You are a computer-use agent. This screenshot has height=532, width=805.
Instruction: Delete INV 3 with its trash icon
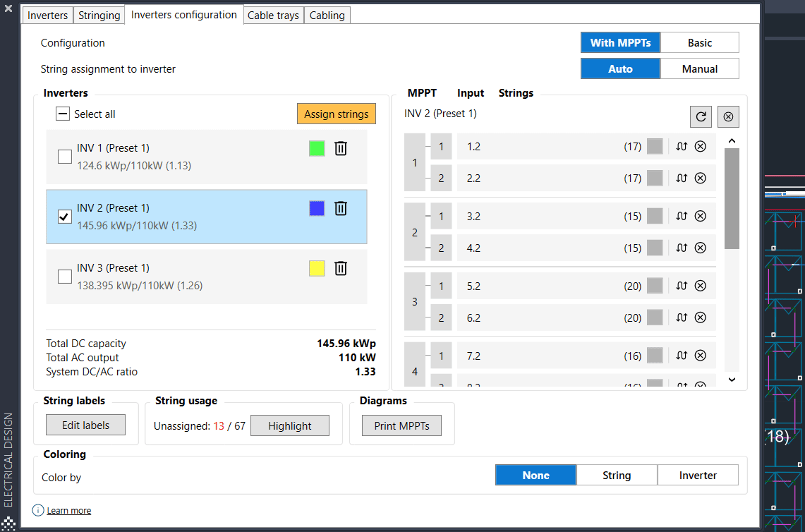click(x=341, y=268)
